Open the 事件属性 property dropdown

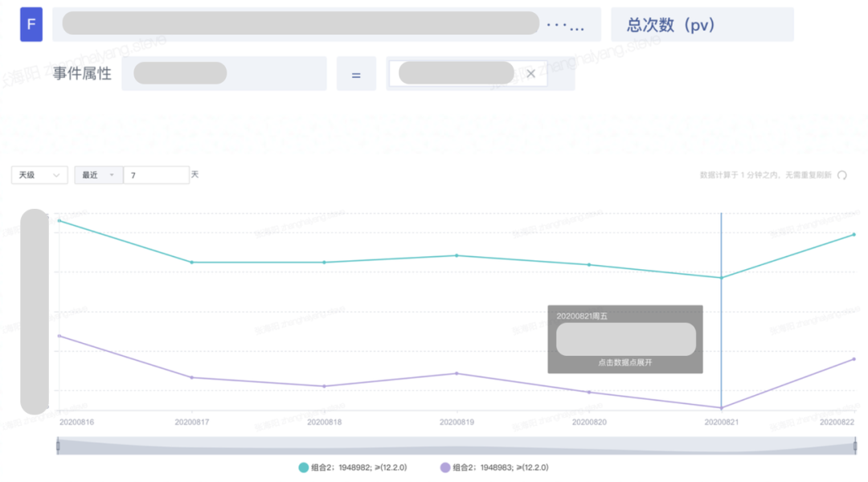224,73
